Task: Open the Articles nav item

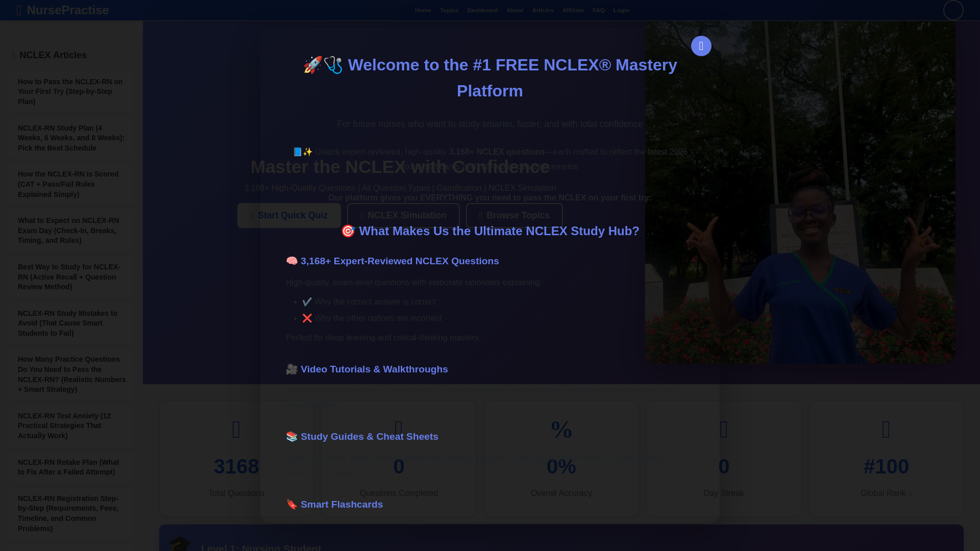Action: coord(542,10)
